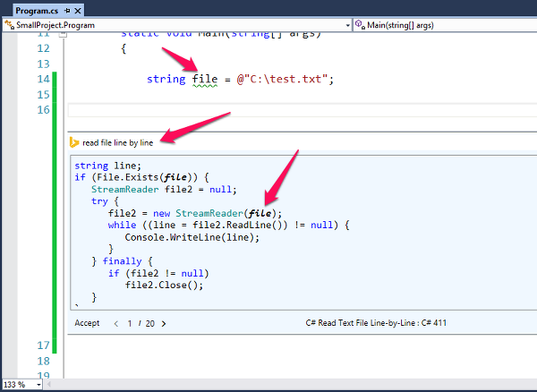The height and width of the screenshot is (392, 537).
Task: Accept the suggested code snippet
Action: coord(87,323)
